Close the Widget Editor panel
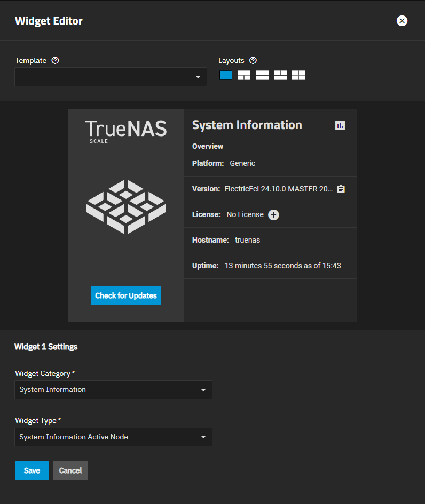 point(402,21)
